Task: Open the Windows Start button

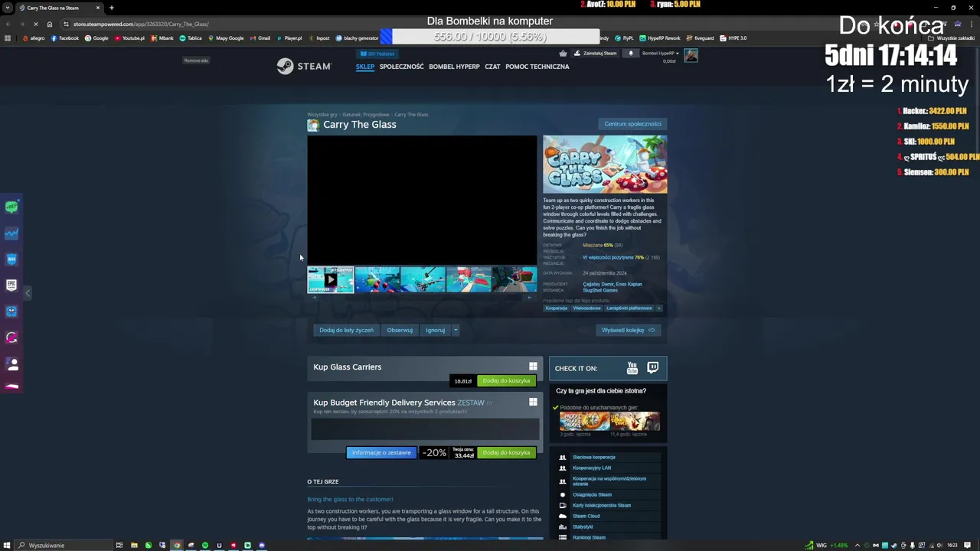Action: (8, 545)
